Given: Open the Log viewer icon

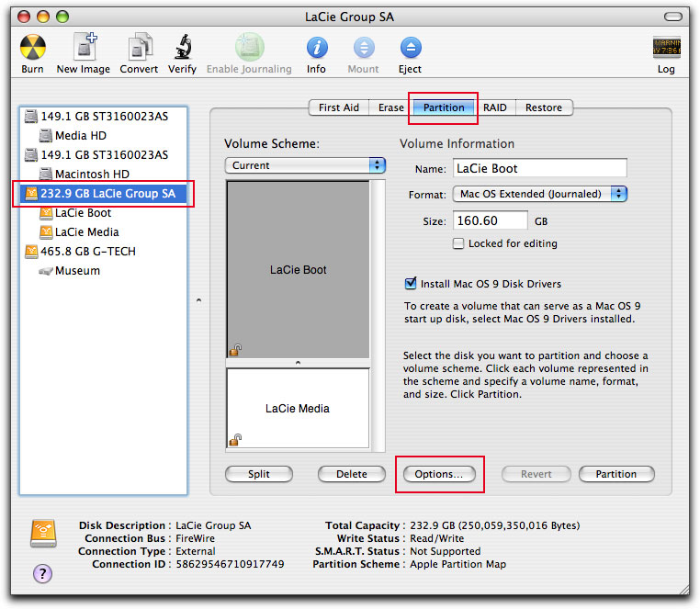Looking at the screenshot, I should pyautogui.click(x=666, y=49).
